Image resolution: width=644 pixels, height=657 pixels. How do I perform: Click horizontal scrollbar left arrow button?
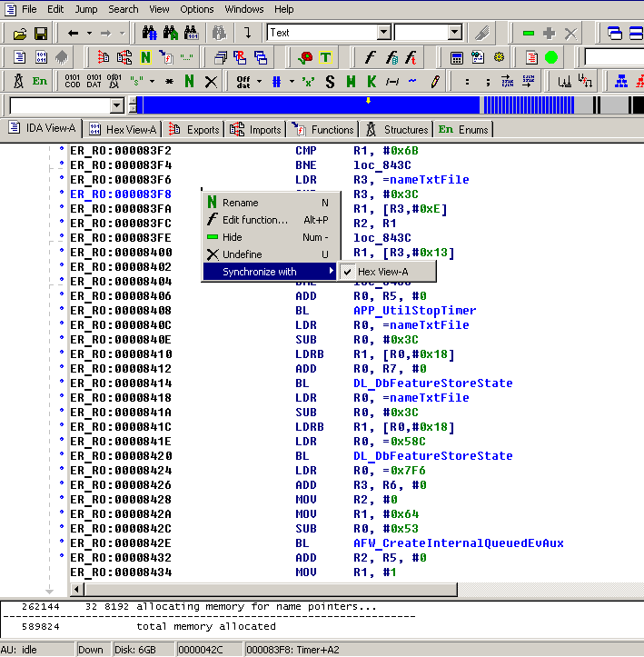point(76,590)
